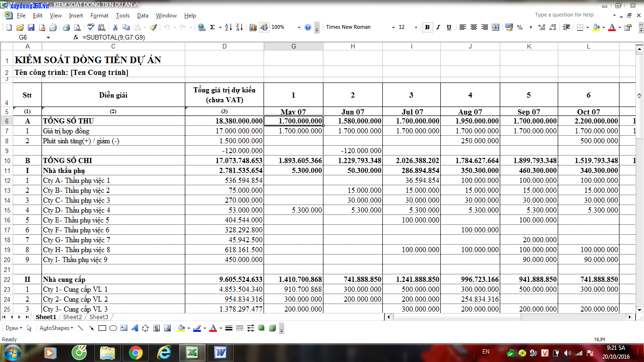The width and height of the screenshot is (644, 362).
Task: Open the Chart Wizard icon
Action: (253, 27)
